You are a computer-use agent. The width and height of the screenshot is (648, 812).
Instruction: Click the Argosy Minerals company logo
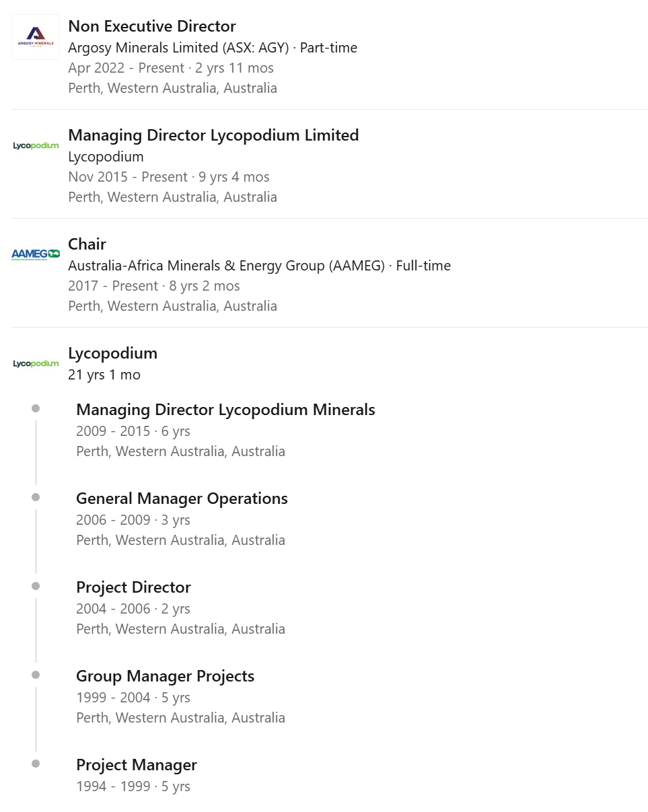[36, 37]
